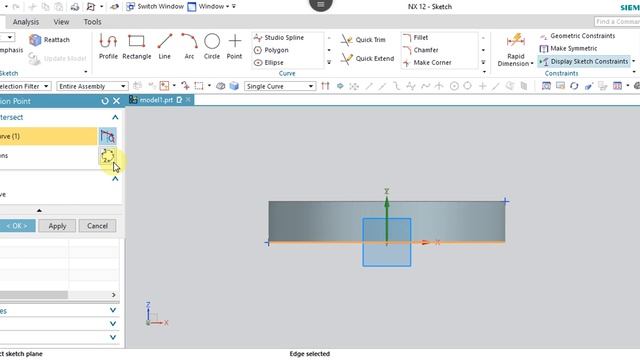The image size is (640, 360).
Task: Open the Tools tab
Action: coord(92,22)
